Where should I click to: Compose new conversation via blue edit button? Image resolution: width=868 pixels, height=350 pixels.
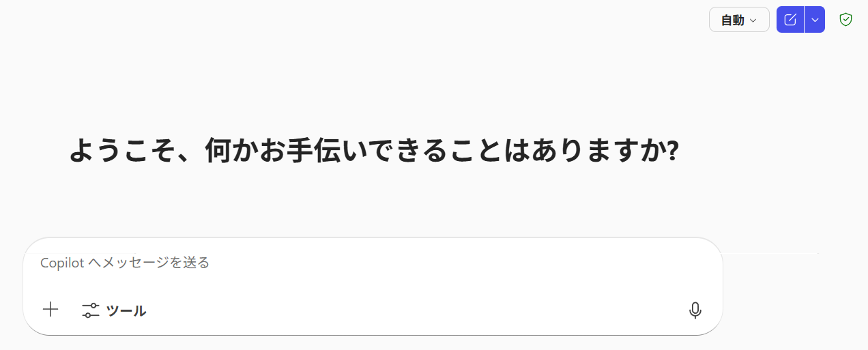click(790, 20)
